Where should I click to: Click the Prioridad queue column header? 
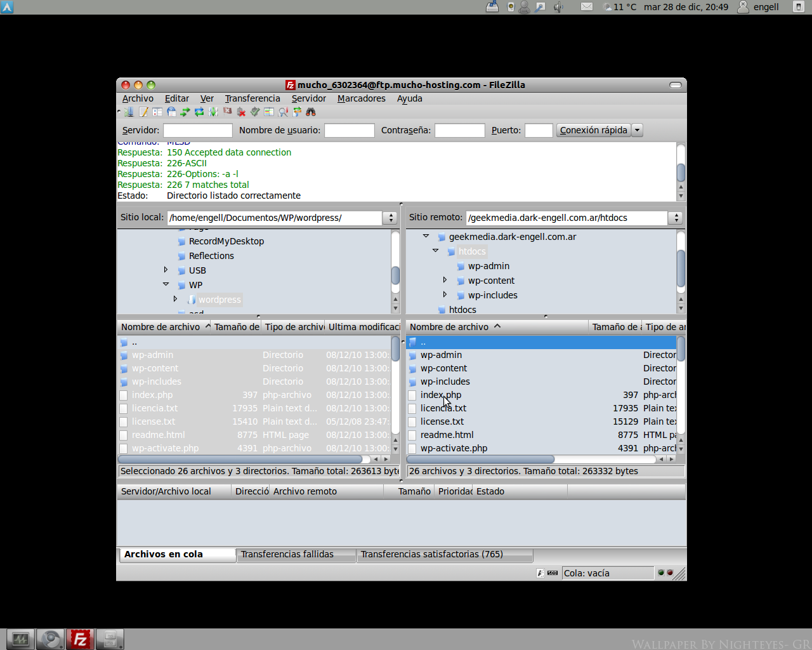pos(454,491)
